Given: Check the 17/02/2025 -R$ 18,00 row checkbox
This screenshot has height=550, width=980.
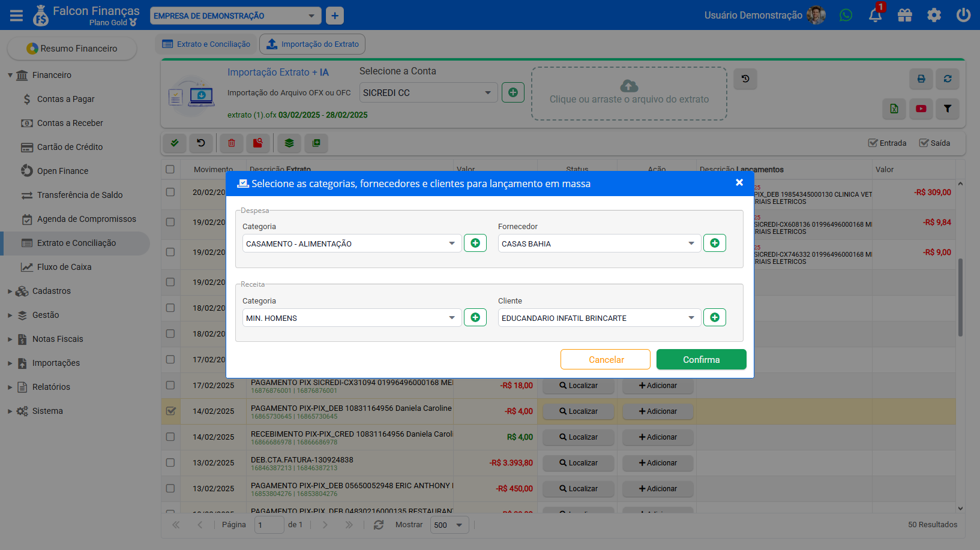Looking at the screenshot, I should click(170, 385).
